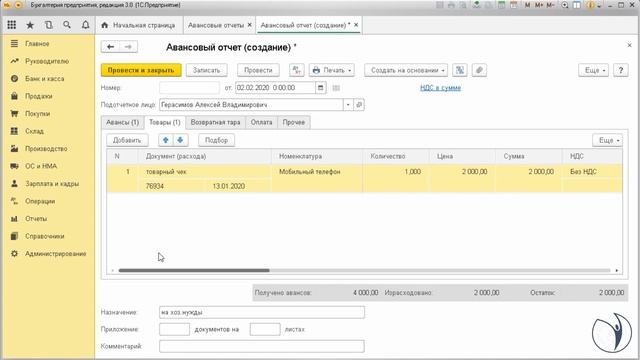Click Провести и закрыть
This screenshot has width=640, height=360.
point(141,70)
